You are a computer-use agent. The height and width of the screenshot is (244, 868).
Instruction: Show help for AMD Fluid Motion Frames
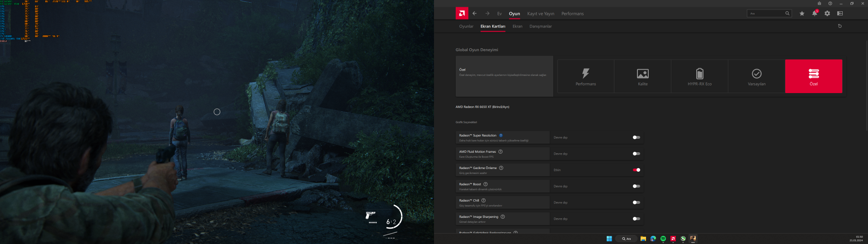[500, 152]
